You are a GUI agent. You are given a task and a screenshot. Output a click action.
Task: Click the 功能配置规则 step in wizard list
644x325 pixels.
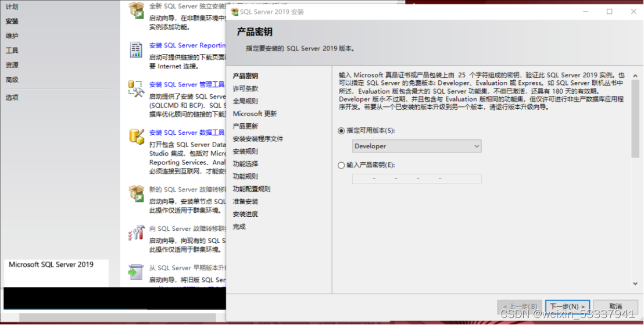tap(252, 189)
